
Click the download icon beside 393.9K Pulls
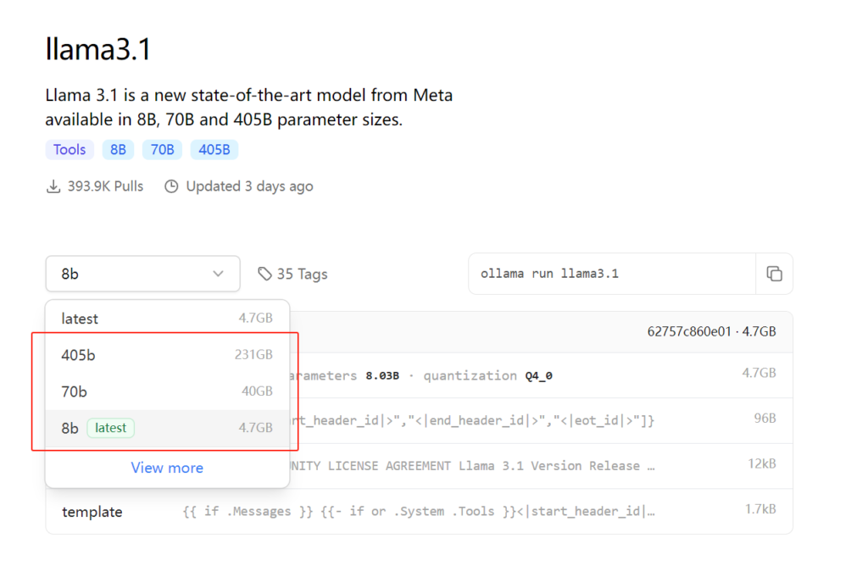53,186
